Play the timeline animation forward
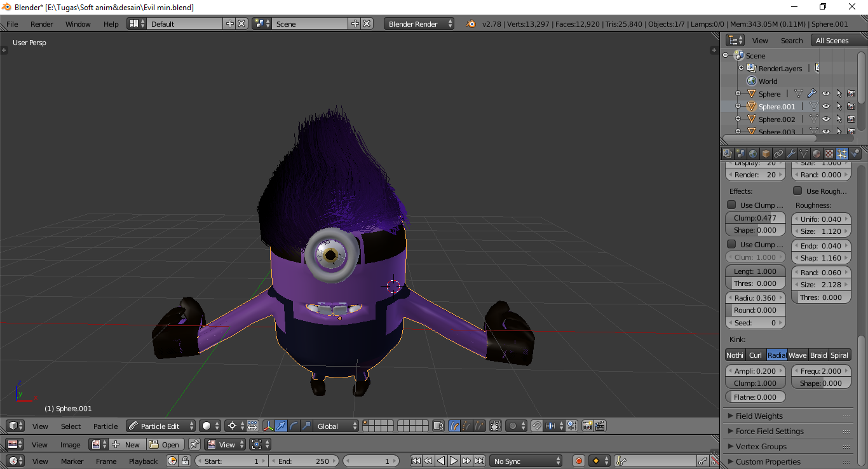This screenshot has width=868, height=469. [454, 461]
